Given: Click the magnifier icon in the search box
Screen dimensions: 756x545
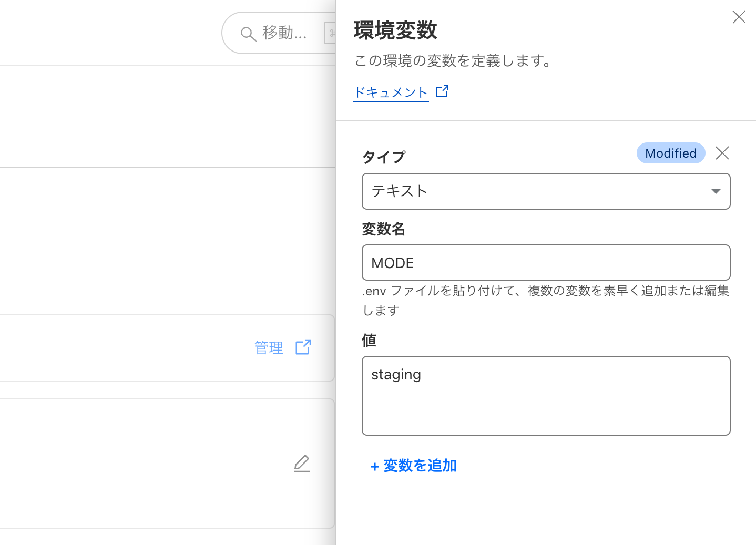Looking at the screenshot, I should click(x=248, y=34).
